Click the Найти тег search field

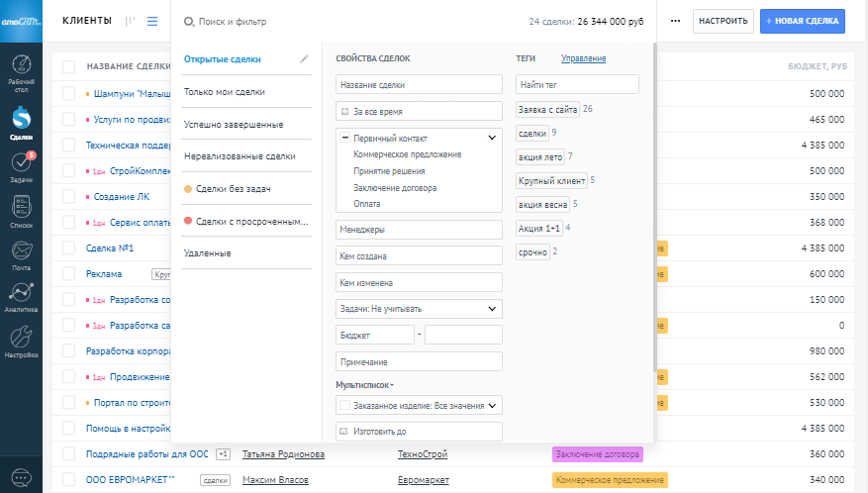pos(577,84)
